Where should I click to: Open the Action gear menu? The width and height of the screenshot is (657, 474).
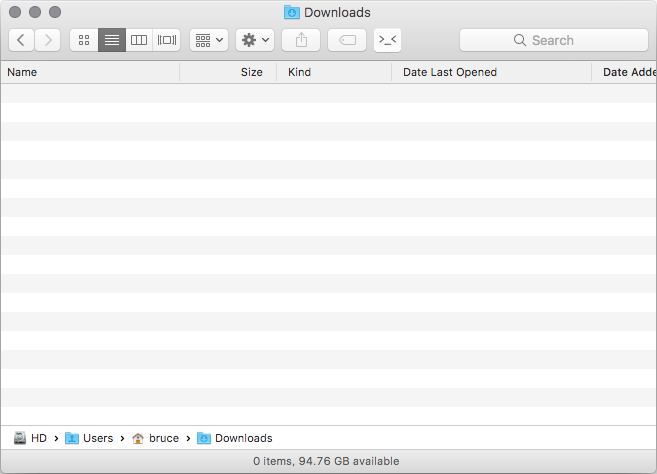point(255,40)
